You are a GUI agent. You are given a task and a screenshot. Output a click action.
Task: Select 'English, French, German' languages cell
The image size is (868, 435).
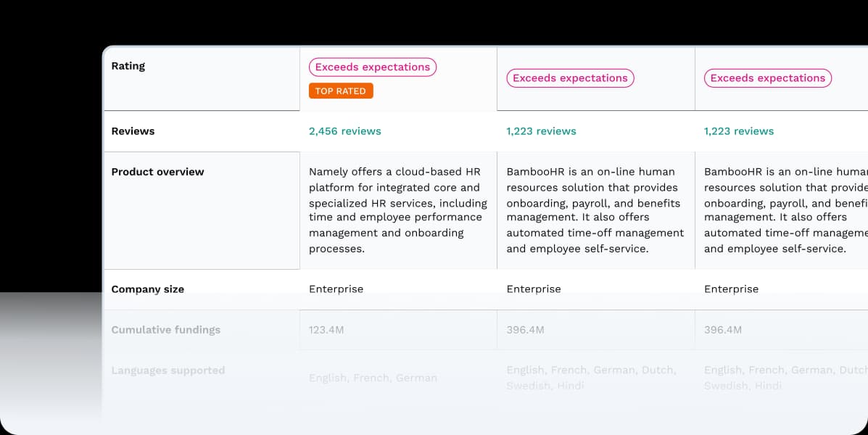coord(373,378)
